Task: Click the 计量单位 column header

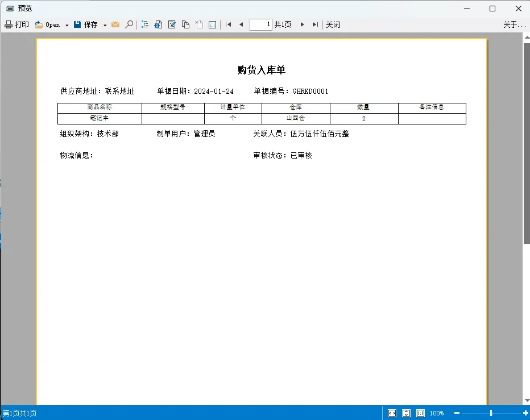Action: coord(233,107)
